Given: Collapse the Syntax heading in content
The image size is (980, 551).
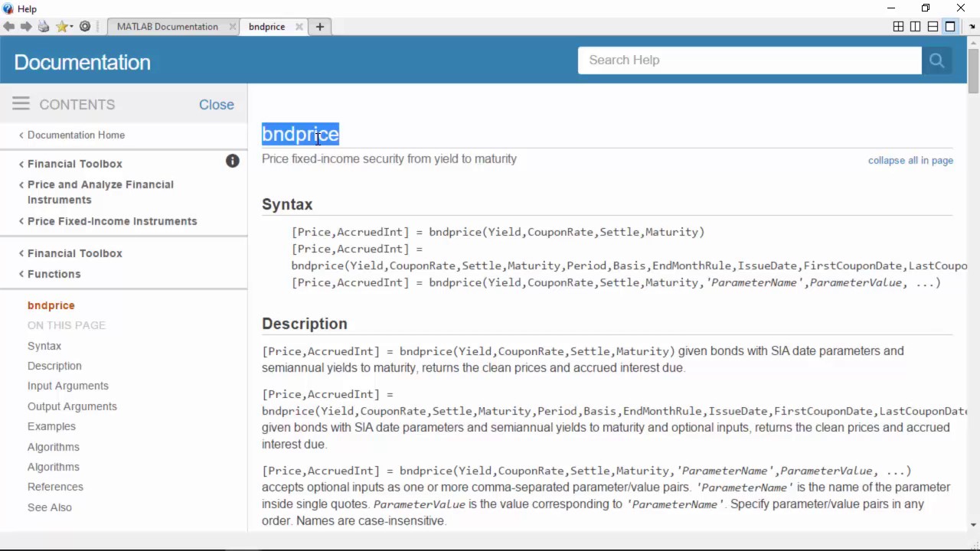Looking at the screenshot, I should click(x=287, y=204).
